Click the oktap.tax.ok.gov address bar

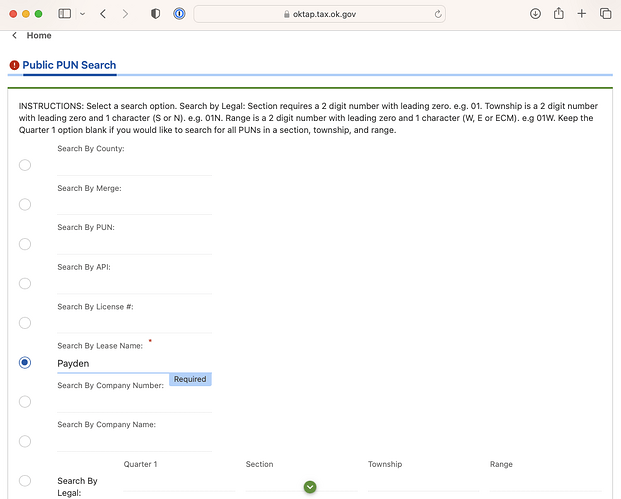[x=320, y=14]
